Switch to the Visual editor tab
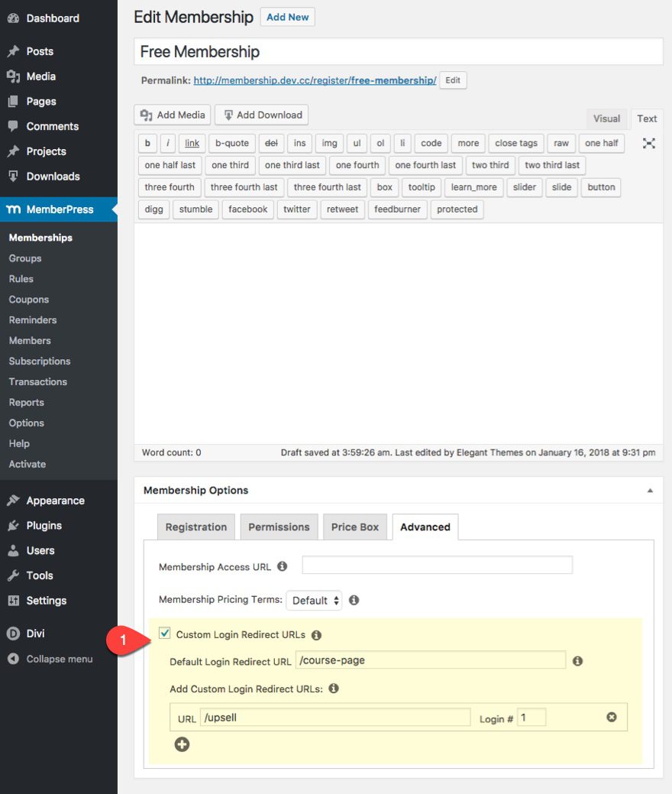The height and width of the screenshot is (794, 672). point(606,118)
